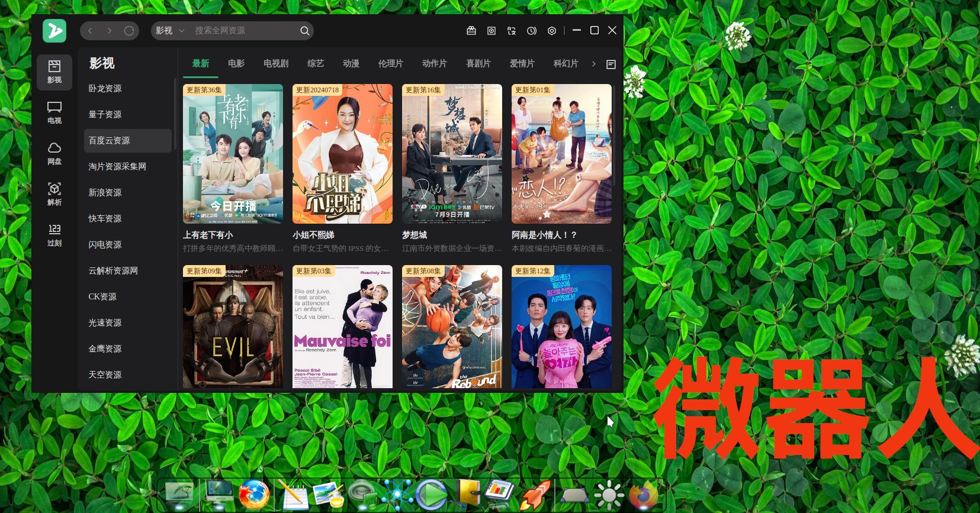Click the green app logo icon
This screenshot has width=980, height=513.
click(54, 31)
